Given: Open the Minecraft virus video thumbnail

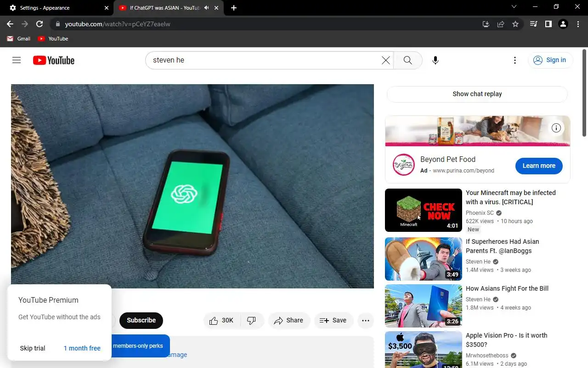Looking at the screenshot, I should point(424,210).
